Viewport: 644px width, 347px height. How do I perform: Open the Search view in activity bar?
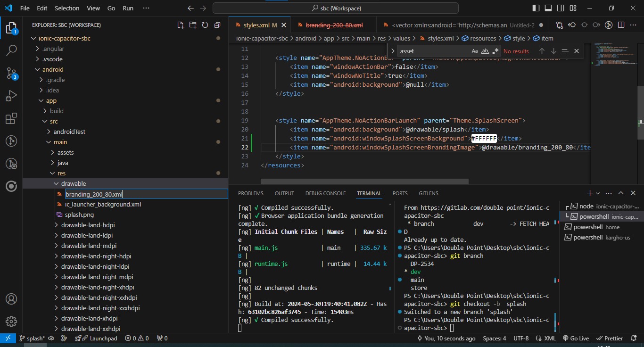11,50
